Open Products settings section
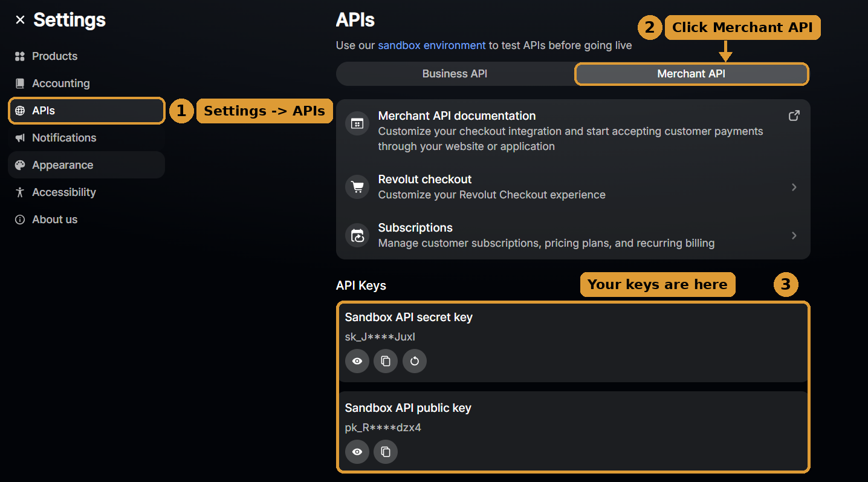 pos(86,56)
